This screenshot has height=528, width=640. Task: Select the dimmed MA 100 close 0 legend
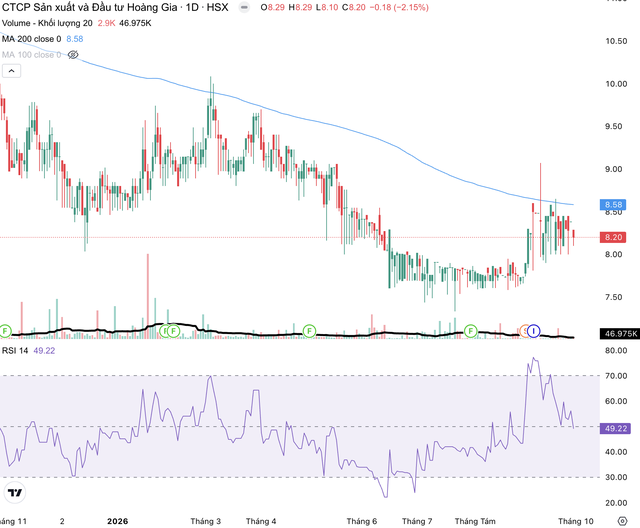click(x=31, y=55)
